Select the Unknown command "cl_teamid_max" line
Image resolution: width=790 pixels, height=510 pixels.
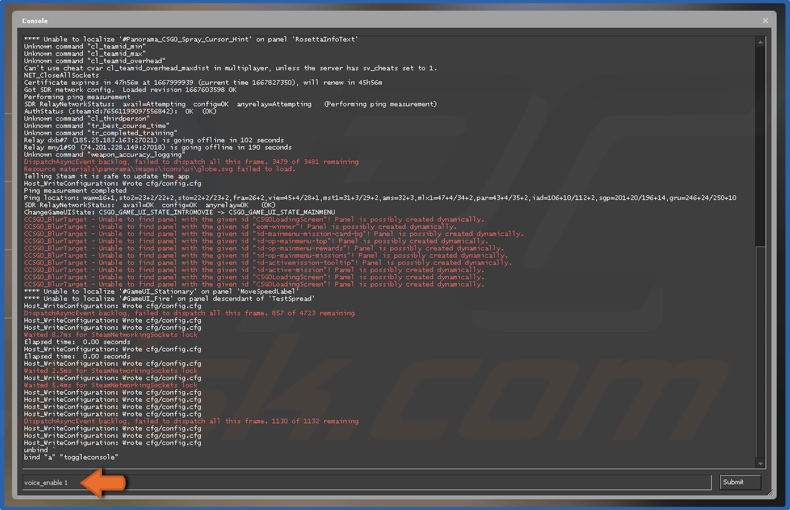point(85,53)
